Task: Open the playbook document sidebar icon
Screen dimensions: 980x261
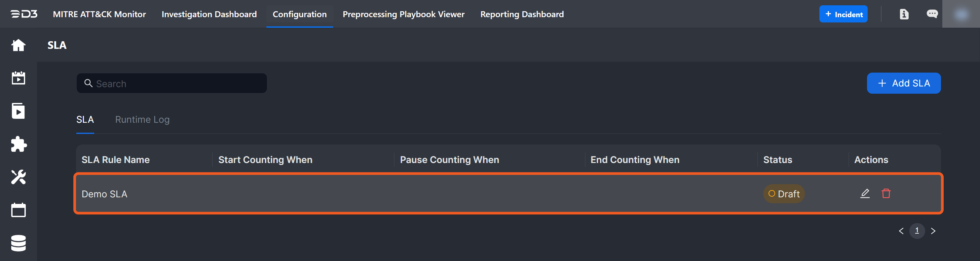Action: pyautogui.click(x=18, y=111)
